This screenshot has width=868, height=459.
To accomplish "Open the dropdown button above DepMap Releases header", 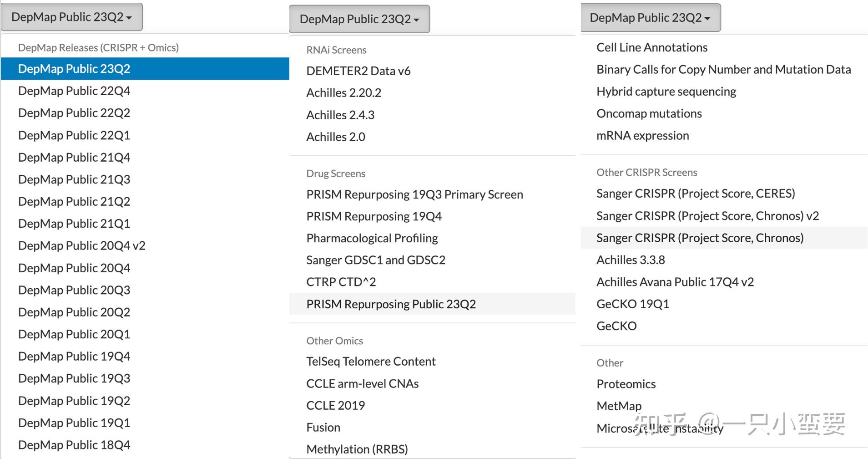I will pyautogui.click(x=71, y=17).
